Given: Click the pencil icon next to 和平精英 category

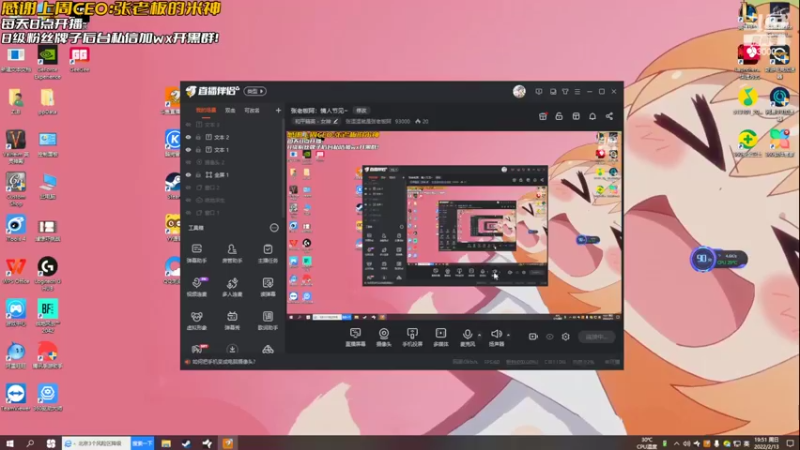Looking at the screenshot, I should pyautogui.click(x=335, y=121).
